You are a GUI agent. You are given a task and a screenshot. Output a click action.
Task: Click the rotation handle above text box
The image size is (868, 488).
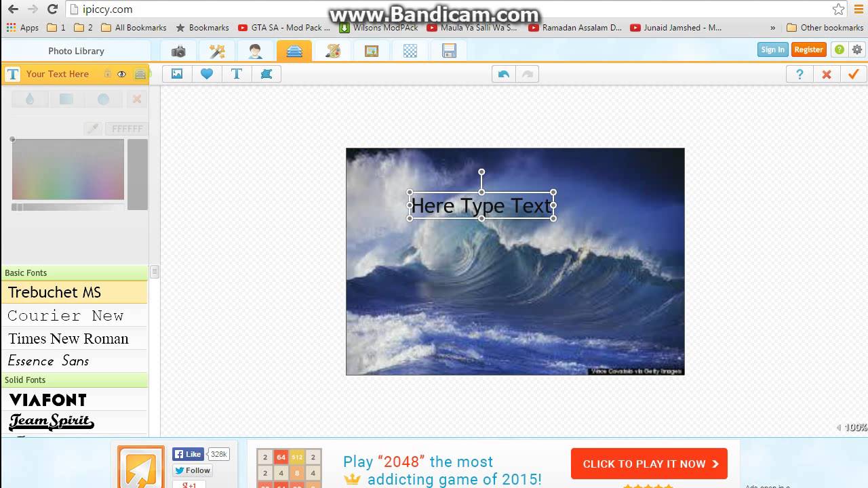point(481,172)
